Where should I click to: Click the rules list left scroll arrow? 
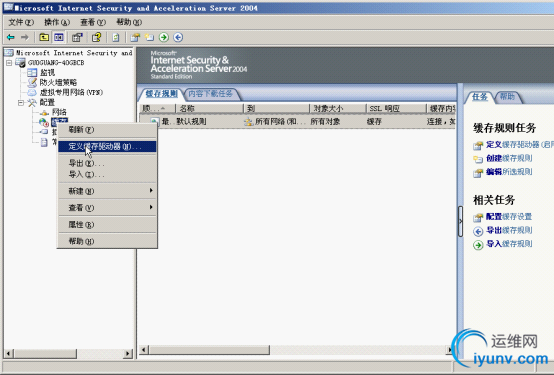point(144,350)
